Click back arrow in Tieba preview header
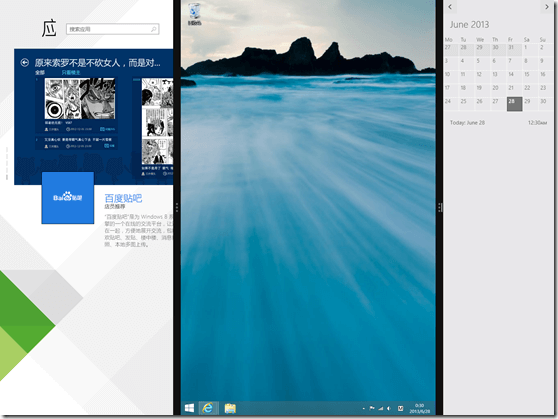Viewport: 558px width, 419px height. click(x=25, y=63)
